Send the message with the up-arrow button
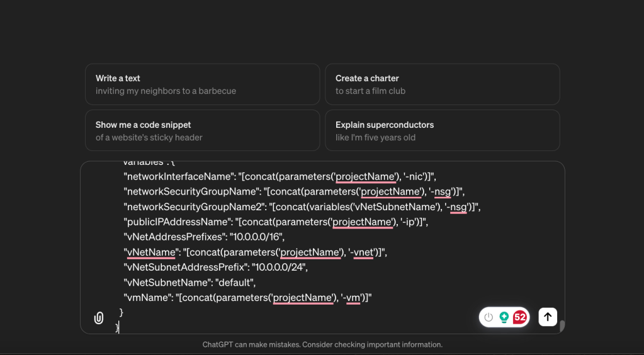Screen dimensions: 644x355 coord(548,317)
